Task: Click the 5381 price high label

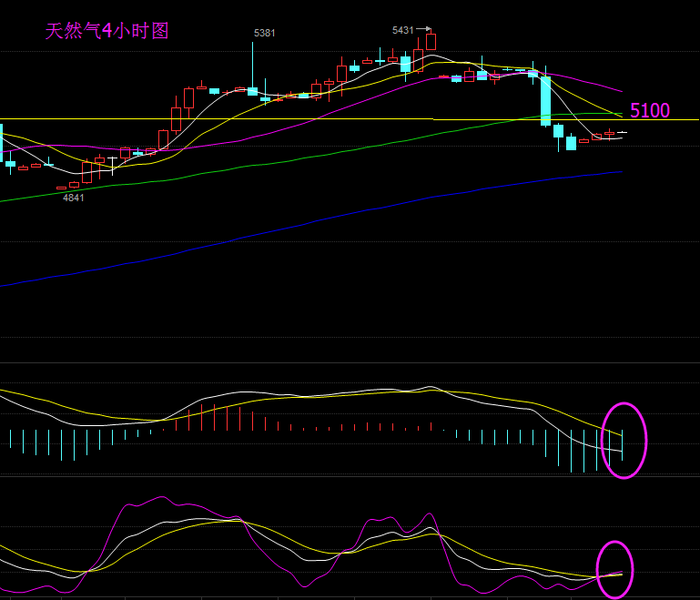Action: tap(264, 33)
